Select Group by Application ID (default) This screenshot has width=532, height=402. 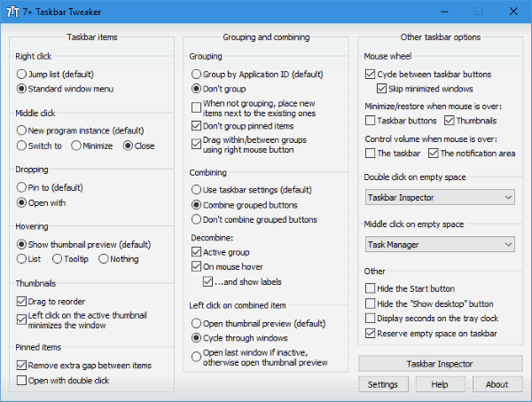coord(196,74)
